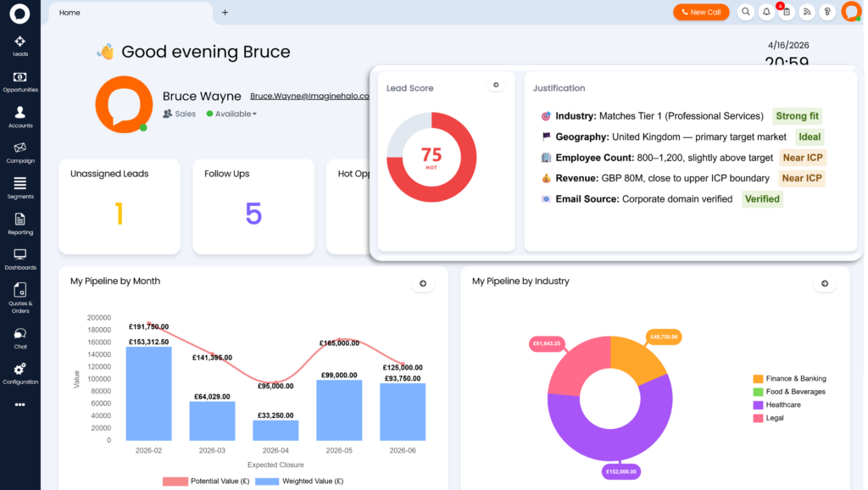The width and height of the screenshot is (868, 490).
Task: Expand the Available status dropdown
Action: 232,114
